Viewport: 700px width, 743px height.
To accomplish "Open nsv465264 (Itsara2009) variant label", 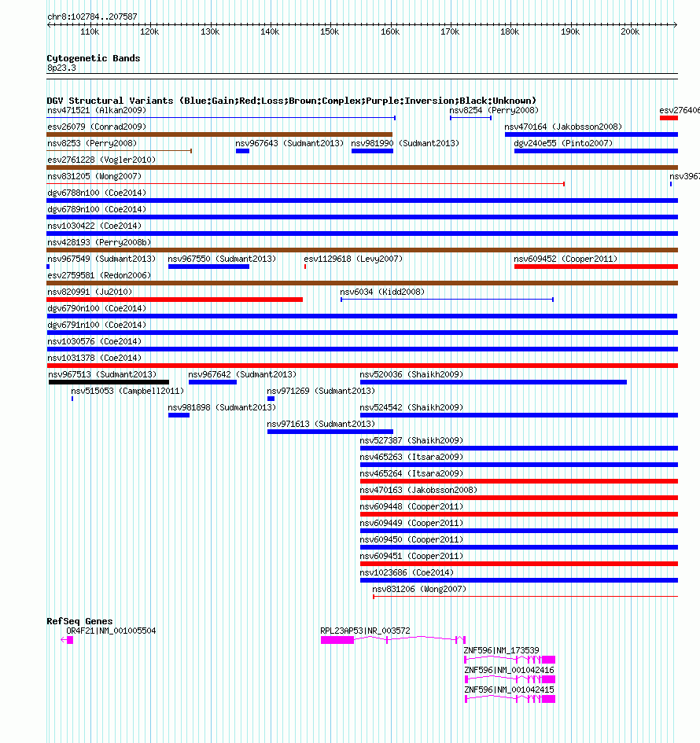I will pos(411,474).
